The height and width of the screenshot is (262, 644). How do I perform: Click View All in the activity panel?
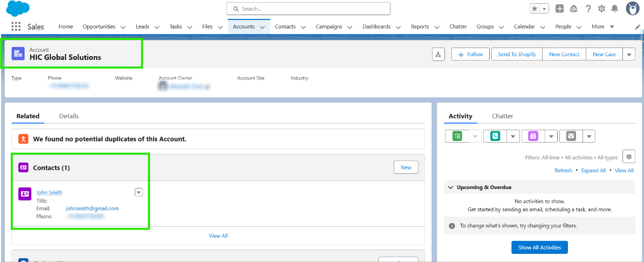(624, 170)
